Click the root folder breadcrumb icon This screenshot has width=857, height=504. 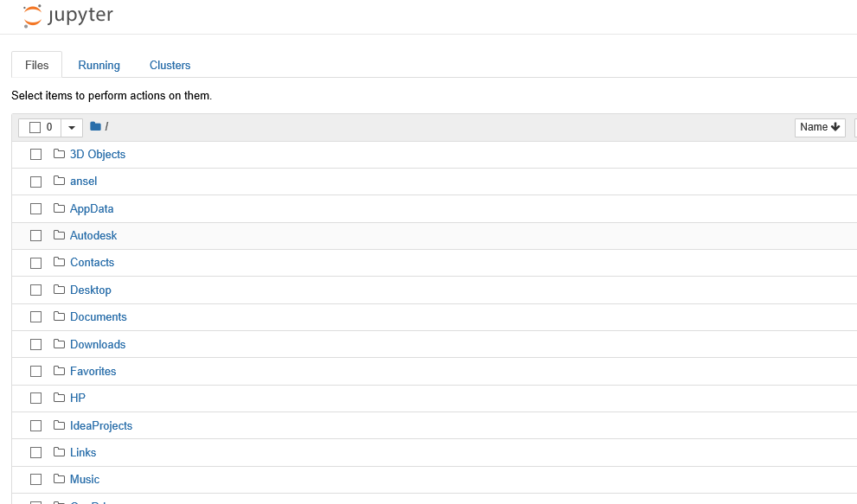pos(95,127)
